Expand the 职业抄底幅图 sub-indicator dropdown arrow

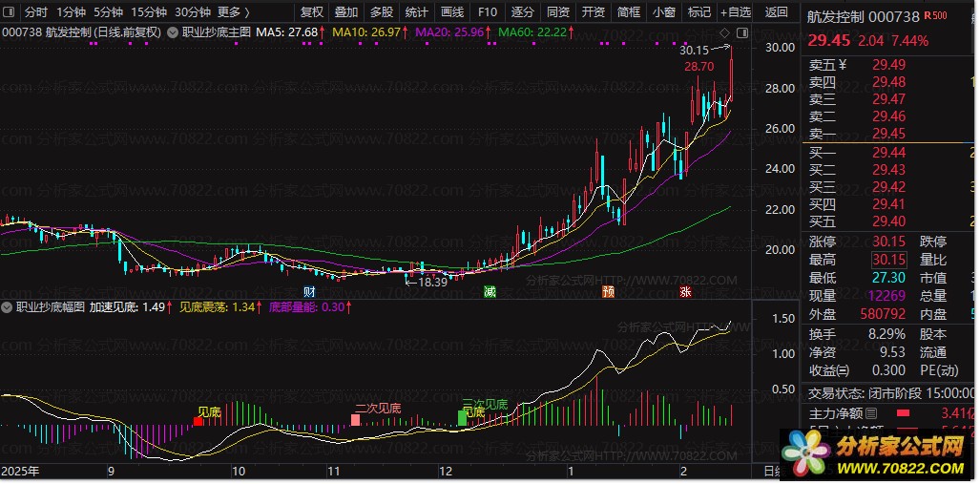8,307
